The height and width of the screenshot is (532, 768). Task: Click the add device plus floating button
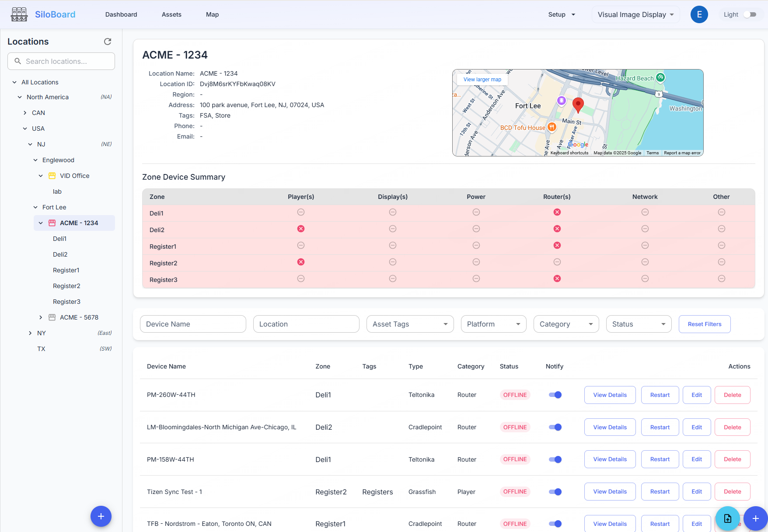click(755, 518)
